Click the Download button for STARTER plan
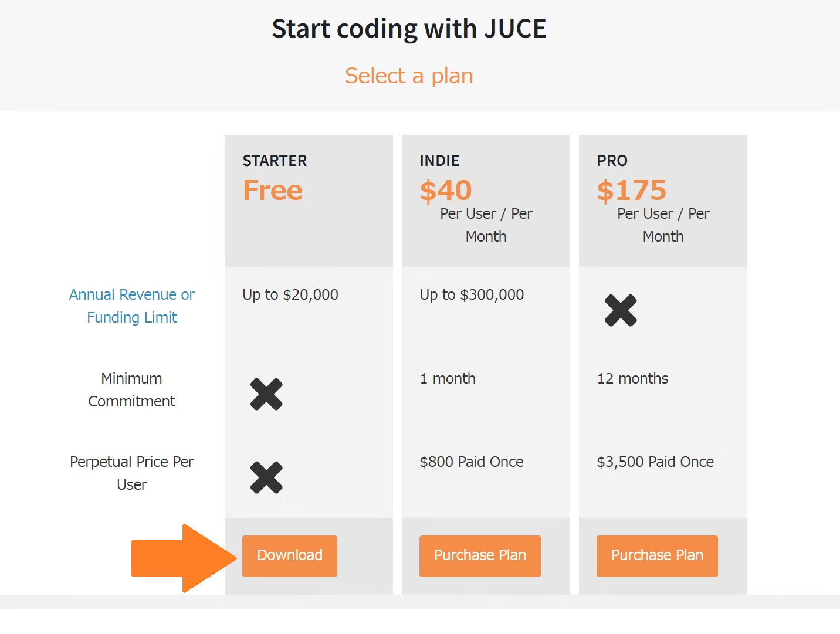Viewport: 840px width, 634px height. tap(289, 555)
